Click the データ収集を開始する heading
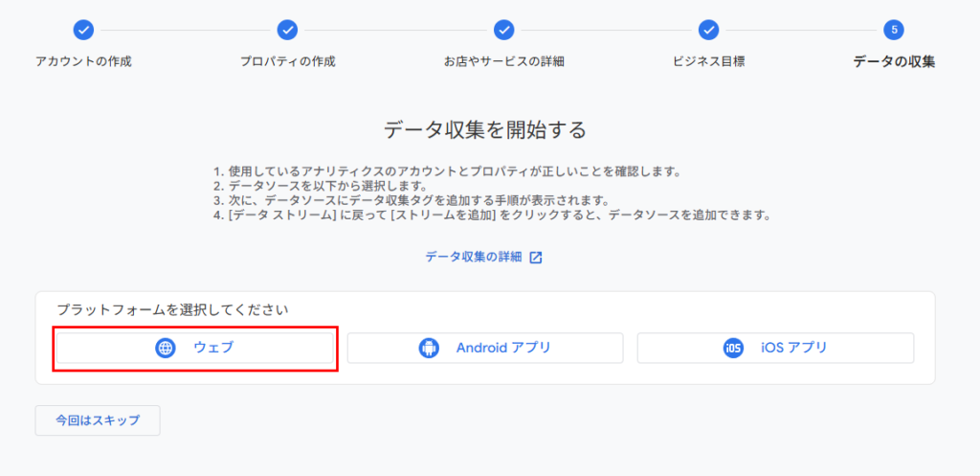Screen dimensions: 980x476 484,129
